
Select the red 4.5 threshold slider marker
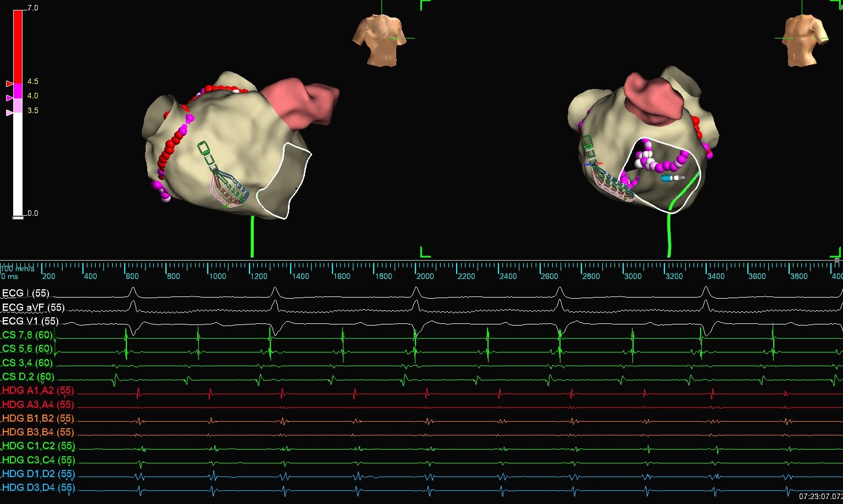coord(9,83)
